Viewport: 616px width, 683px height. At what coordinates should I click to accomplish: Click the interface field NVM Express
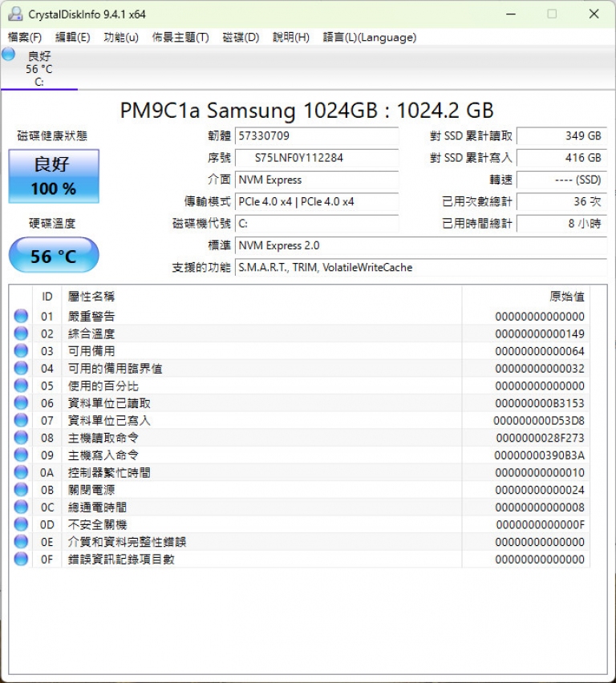[x=317, y=180]
